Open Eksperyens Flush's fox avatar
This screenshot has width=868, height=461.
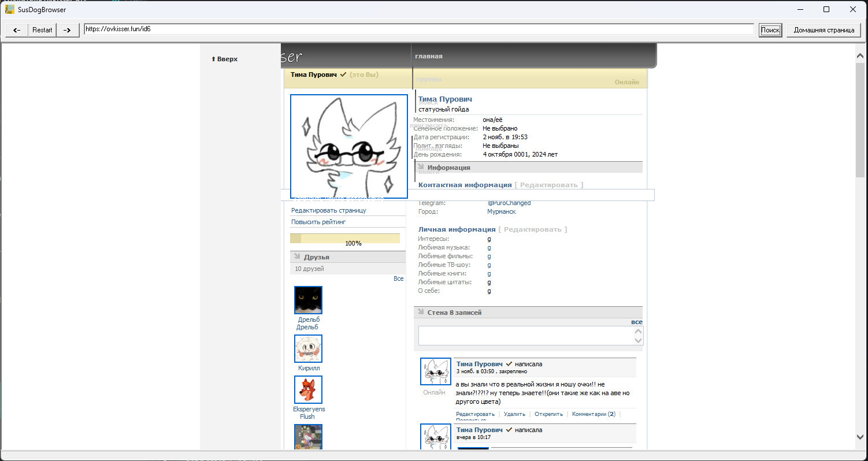pos(308,389)
